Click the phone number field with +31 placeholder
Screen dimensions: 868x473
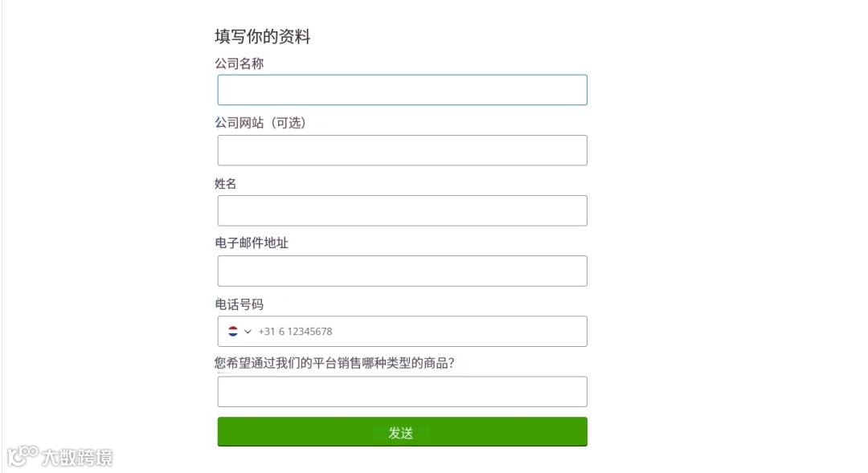[x=418, y=331]
